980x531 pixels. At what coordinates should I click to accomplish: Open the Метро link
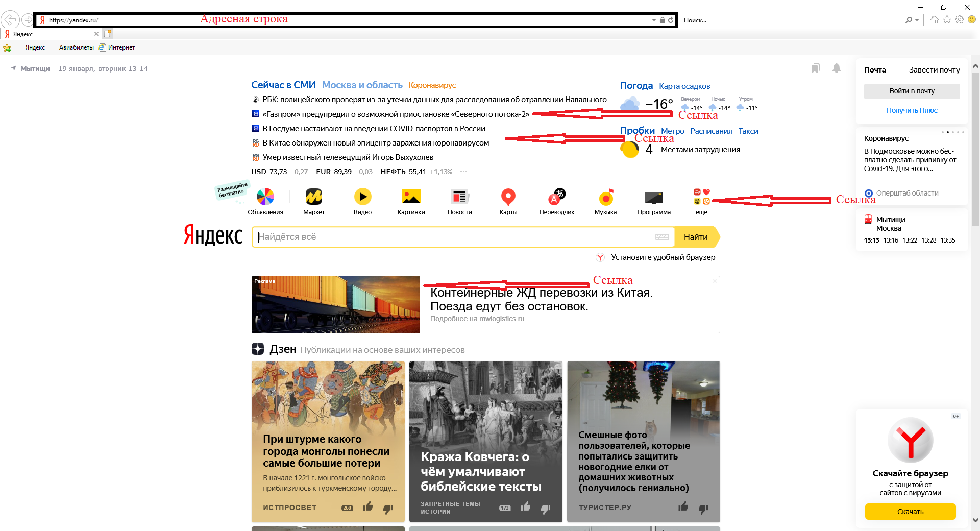point(672,131)
